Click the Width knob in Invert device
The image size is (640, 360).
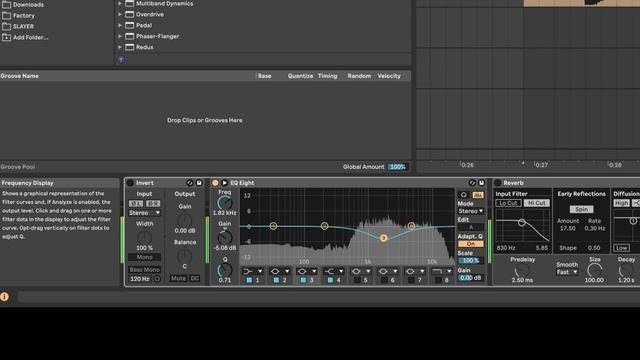(x=144, y=237)
